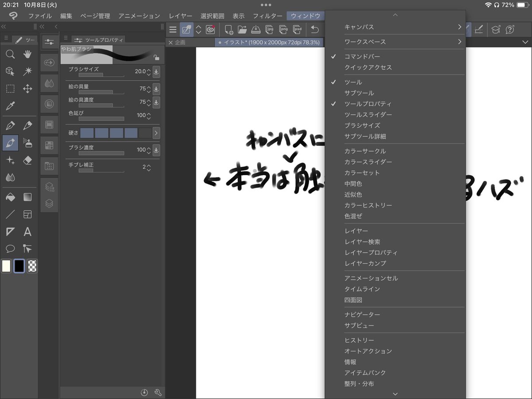
Task: Export as psd icon
Action: (x=298, y=30)
